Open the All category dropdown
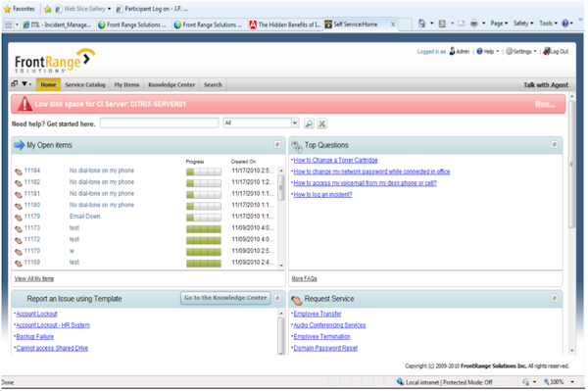 coord(295,122)
